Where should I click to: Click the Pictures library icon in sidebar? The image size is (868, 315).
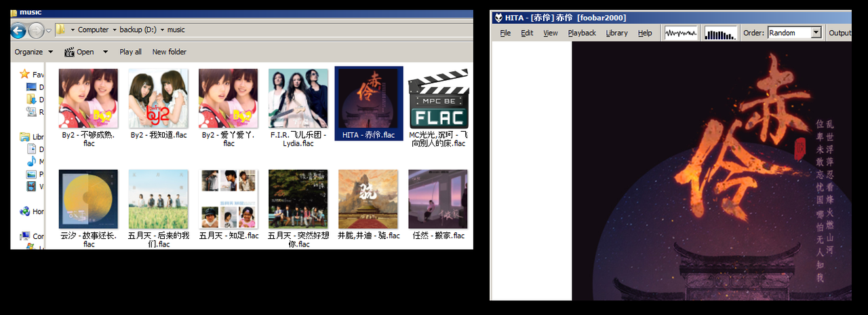tap(31, 174)
